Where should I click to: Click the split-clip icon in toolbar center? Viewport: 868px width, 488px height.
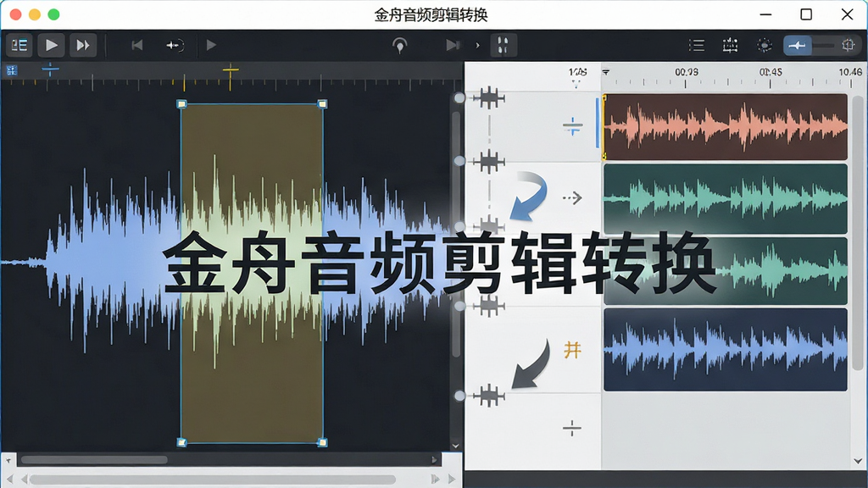(x=504, y=46)
